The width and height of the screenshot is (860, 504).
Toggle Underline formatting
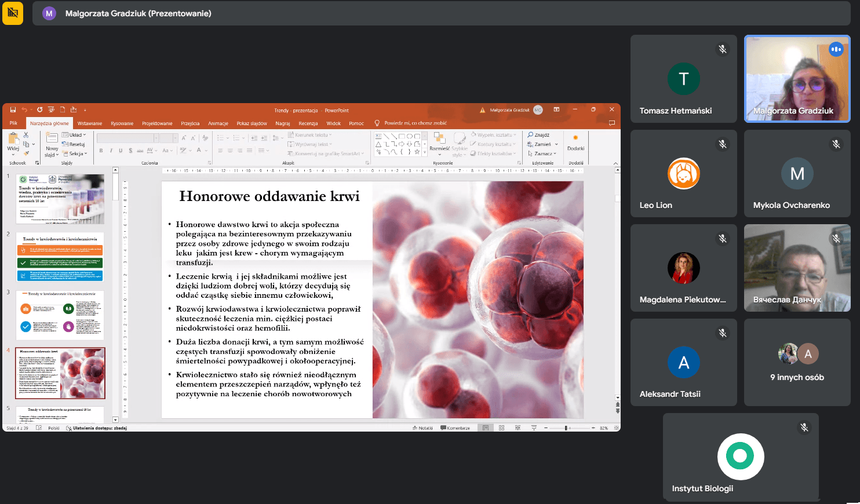[x=121, y=151]
